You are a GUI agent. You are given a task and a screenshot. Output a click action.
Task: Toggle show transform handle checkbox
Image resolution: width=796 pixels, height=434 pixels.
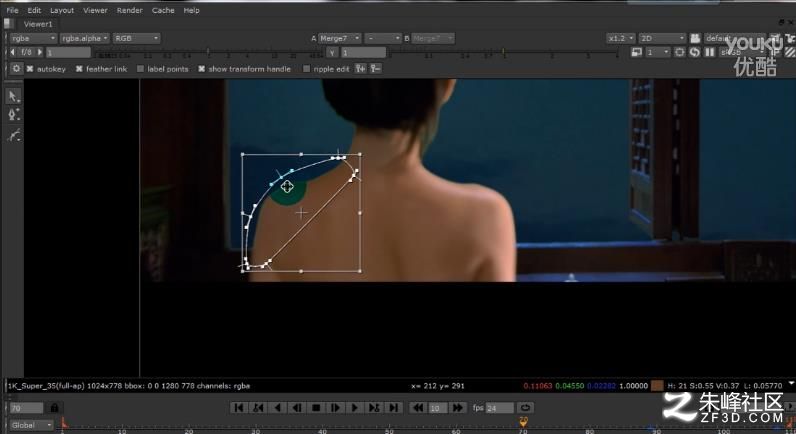[202, 69]
